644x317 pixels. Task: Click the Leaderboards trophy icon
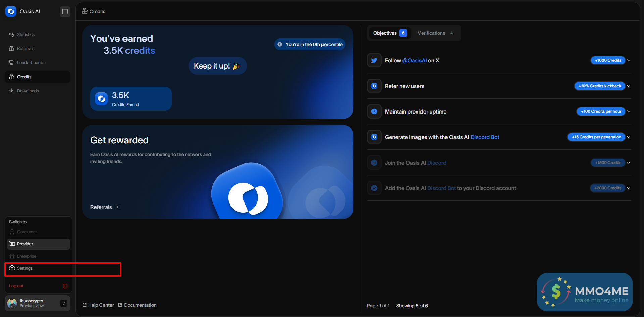(11, 63)
